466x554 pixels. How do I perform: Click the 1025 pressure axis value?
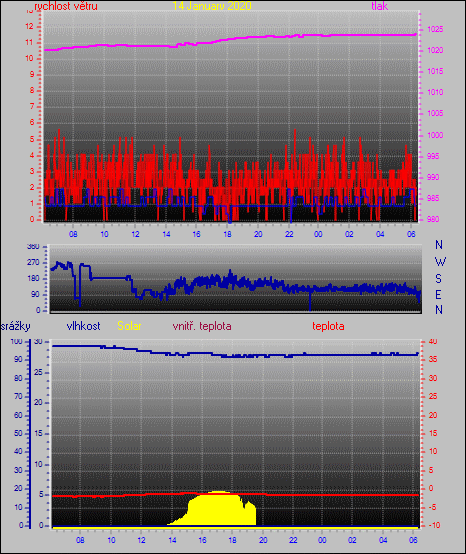coord(435,29)
